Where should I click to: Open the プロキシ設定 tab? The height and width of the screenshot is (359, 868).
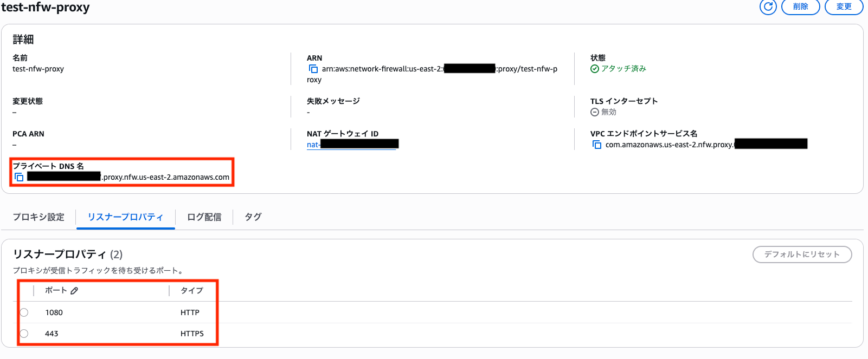click(x=38, y=217)
